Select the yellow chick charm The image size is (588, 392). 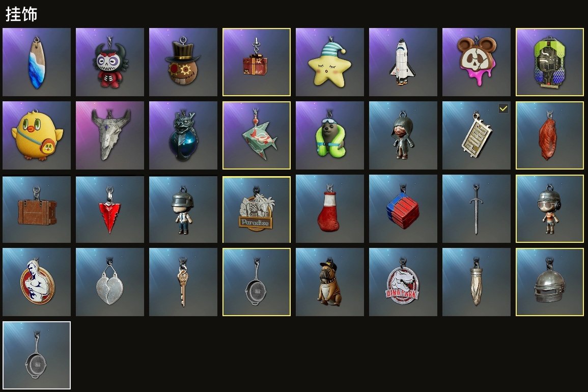(36, 135)
